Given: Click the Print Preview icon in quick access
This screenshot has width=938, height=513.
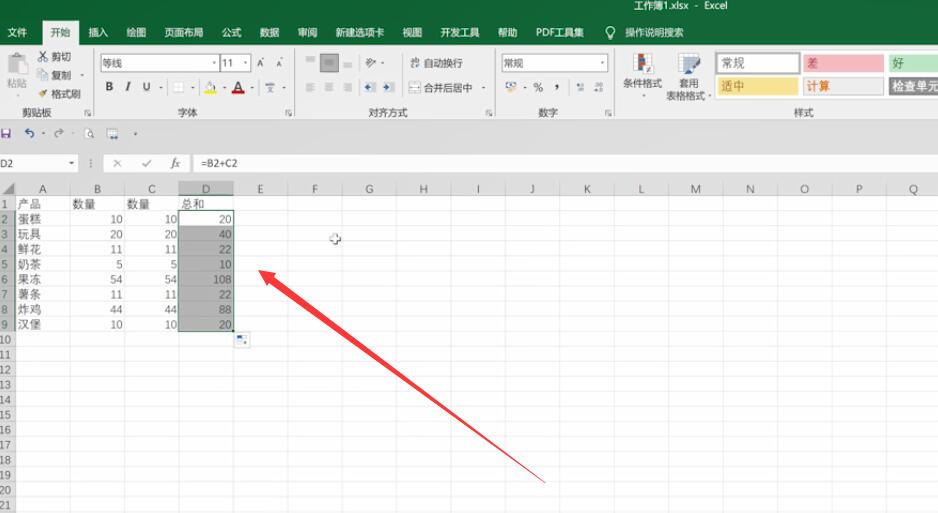Looking at the screenshot, I should click(89, 133).
